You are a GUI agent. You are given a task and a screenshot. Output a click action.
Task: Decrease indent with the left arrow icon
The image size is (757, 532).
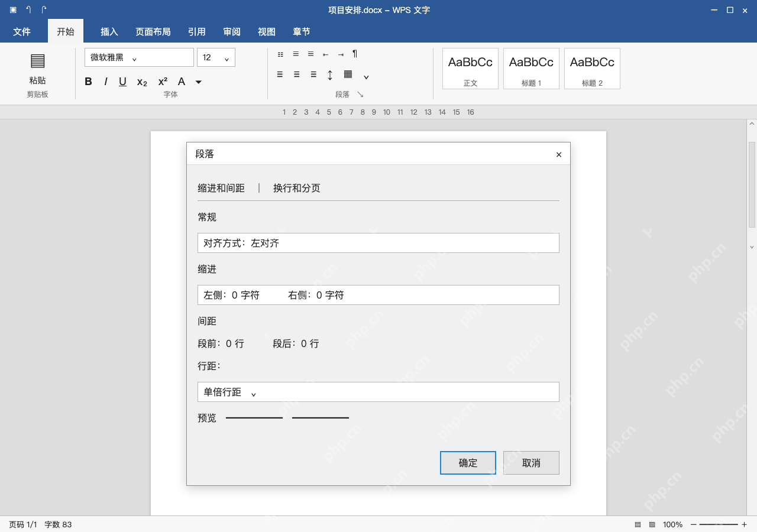[x=325, y=54]
